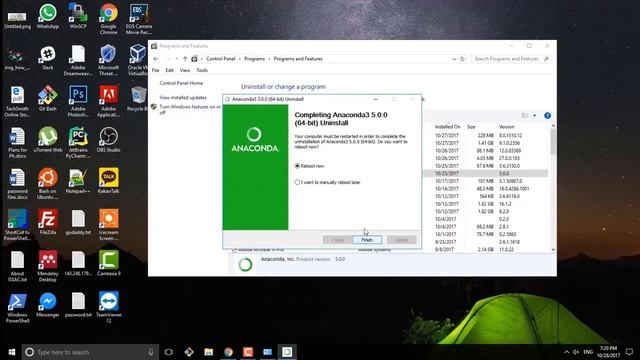Select the TeamViewer 12 desktop icon

[x=109, y=307]
